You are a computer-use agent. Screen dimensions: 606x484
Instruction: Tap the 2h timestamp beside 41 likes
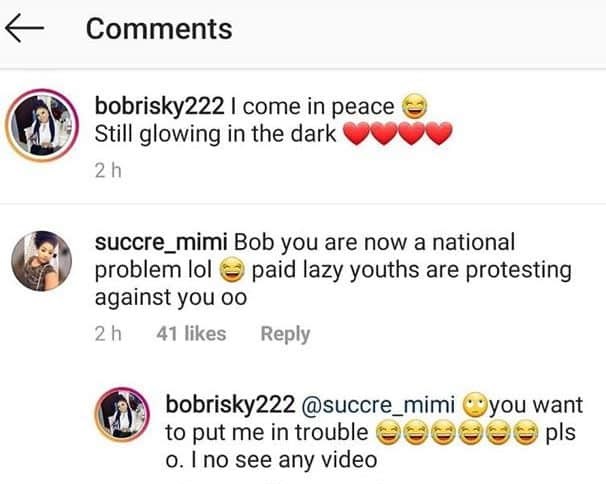[107, 334]
